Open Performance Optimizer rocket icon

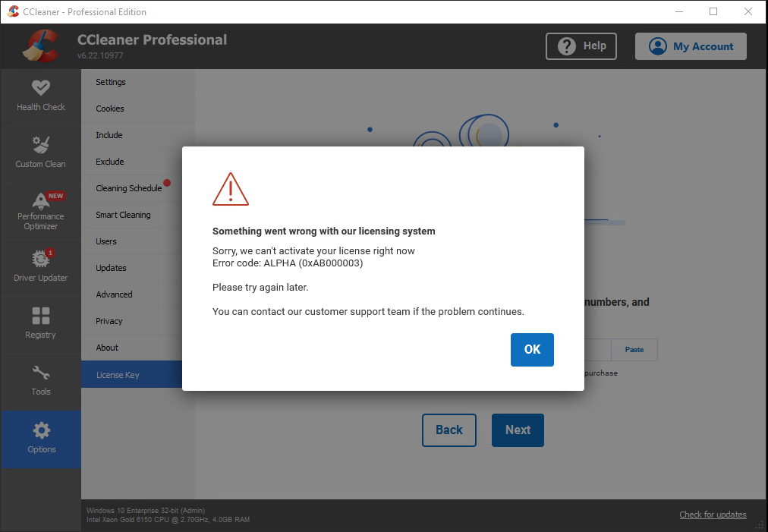pos(41,200)
